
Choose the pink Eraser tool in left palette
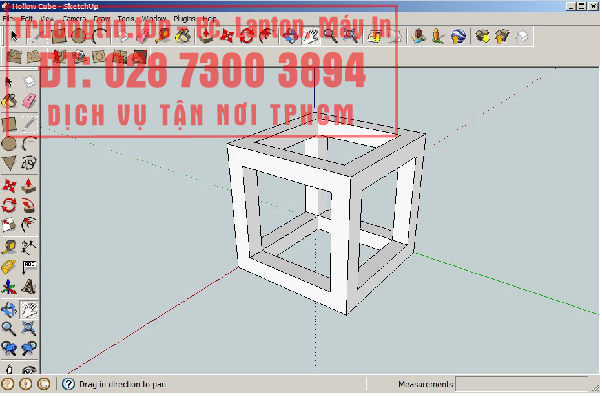point(29,102)
